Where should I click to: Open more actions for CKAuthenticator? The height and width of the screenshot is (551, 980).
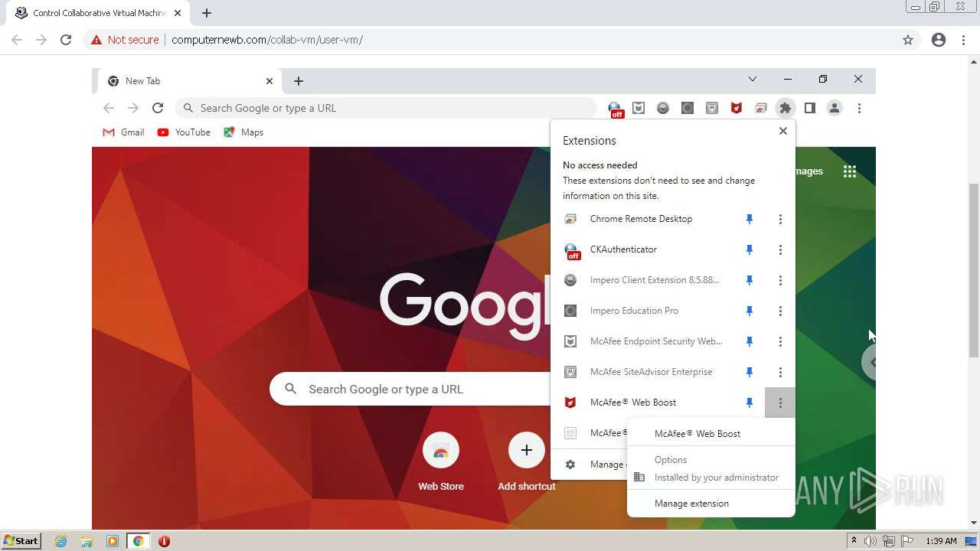(780, 249)
